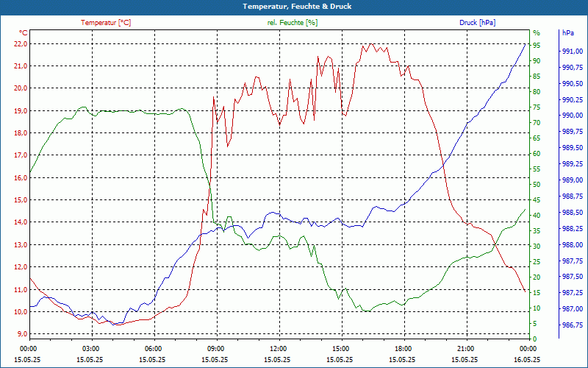Click pressure axis value '987,25'

pyautogui.click(x=573, y=292)
